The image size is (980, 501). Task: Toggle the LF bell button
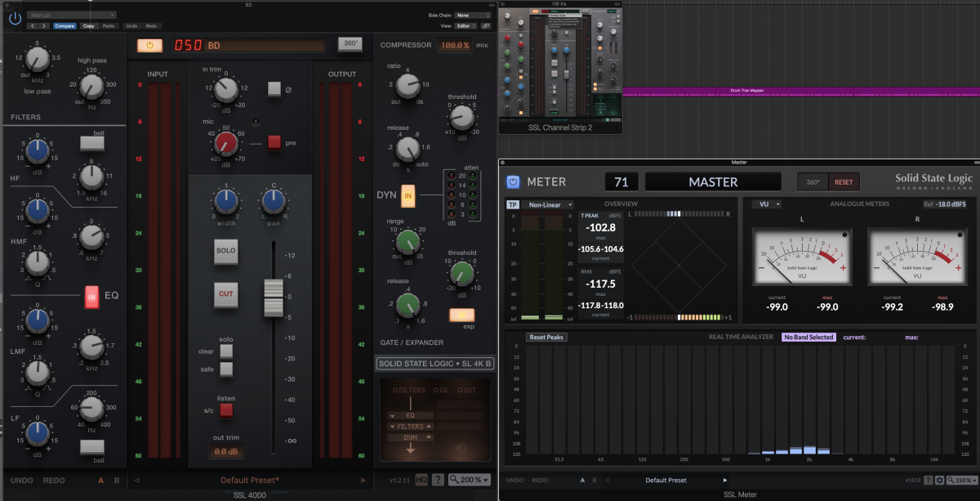click(x=92, y=446)
